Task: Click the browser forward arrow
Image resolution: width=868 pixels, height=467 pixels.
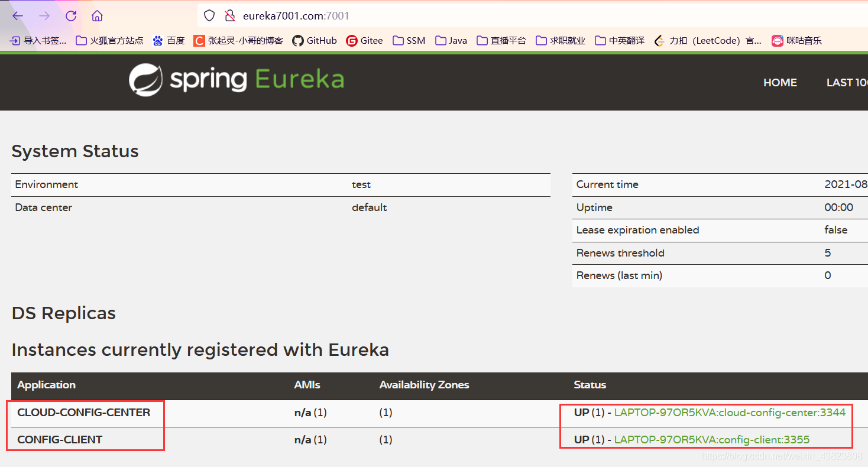Action: (x=44, y=16)
